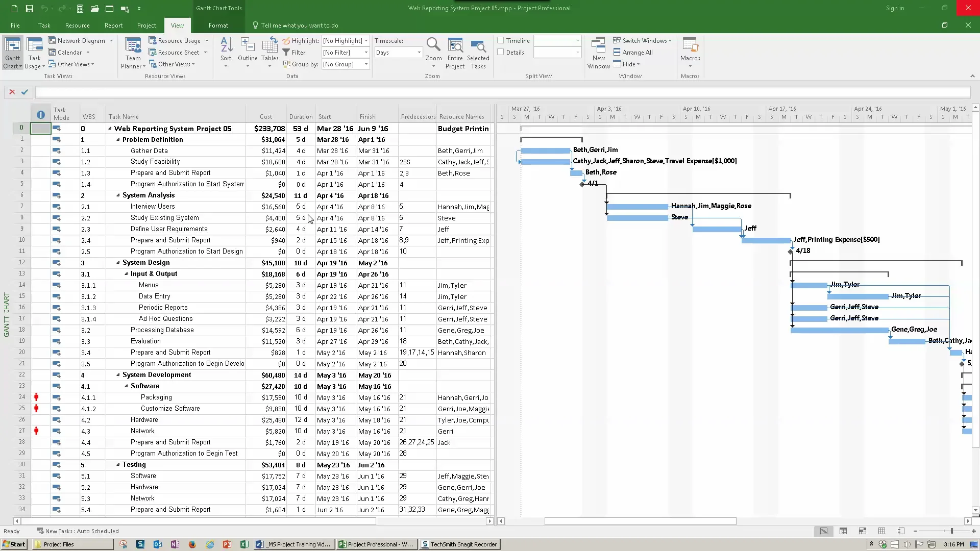Open the Resource Sheet view

click(x=176, y=52)
